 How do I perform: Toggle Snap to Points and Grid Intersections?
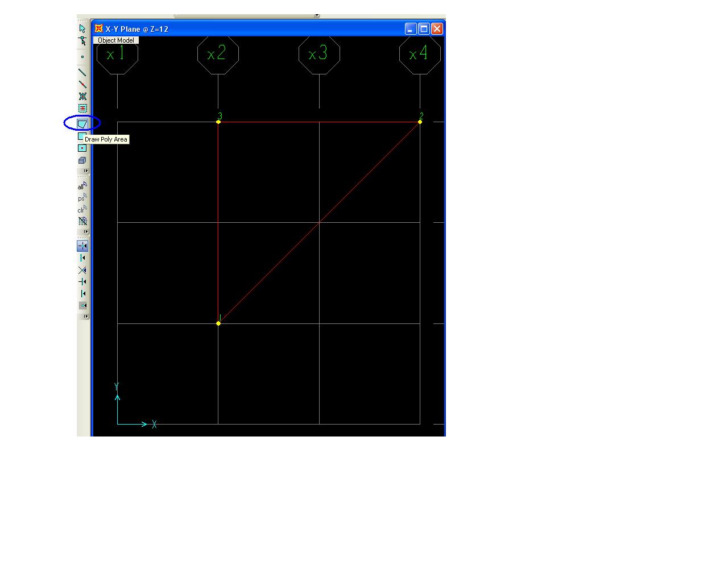82,246
